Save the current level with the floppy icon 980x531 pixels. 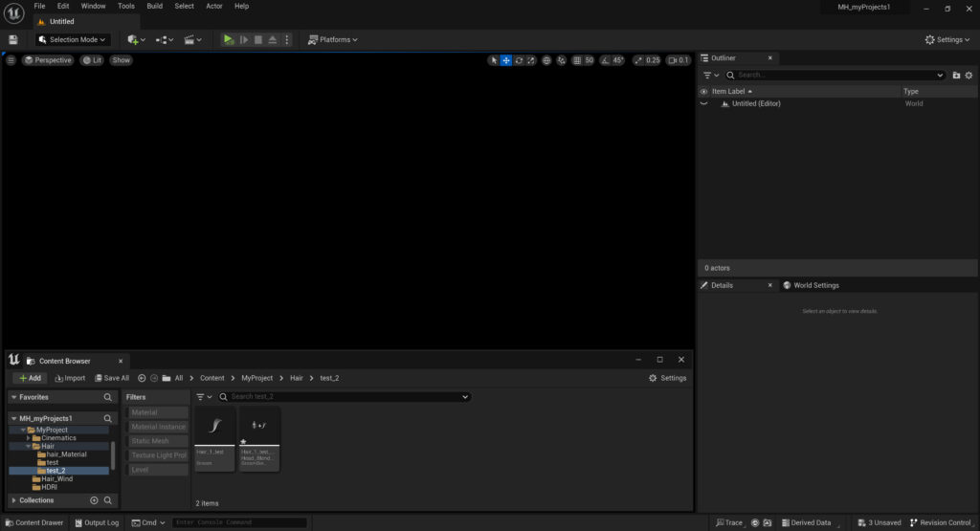click(12, 39)
